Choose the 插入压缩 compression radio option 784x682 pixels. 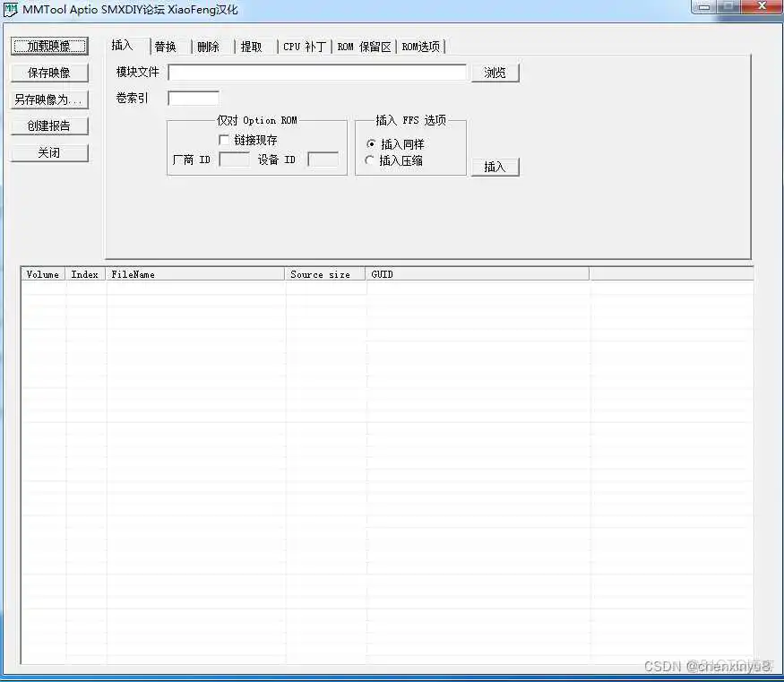pyautogui.click(x=368, y=160)
